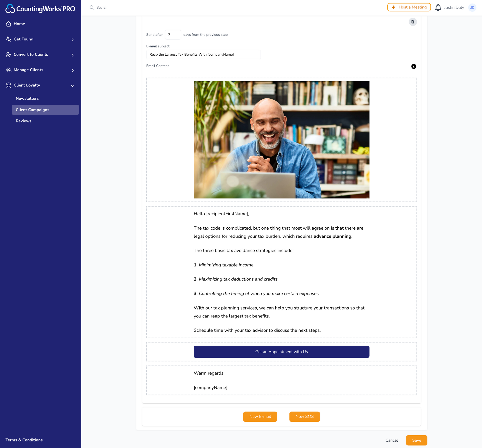Click the Client Loyalty trophy icon

coord(9,85)
